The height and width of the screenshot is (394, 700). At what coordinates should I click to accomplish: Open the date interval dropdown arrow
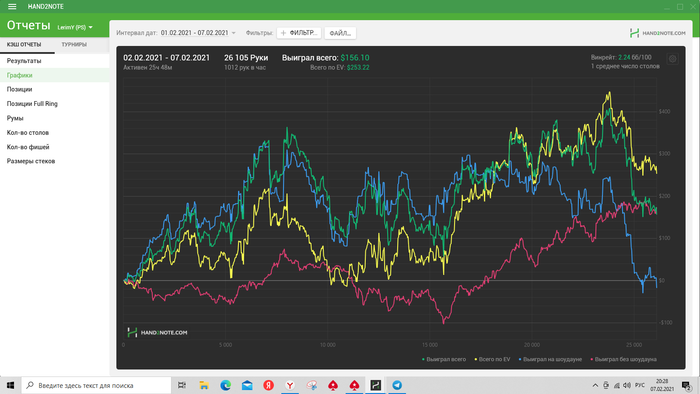[x=233, y=33]
